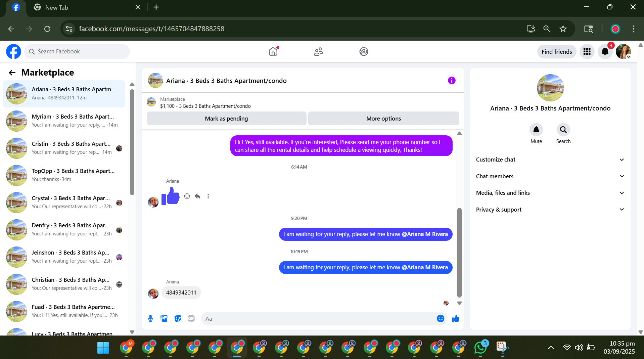Open Ariana's chat header listing thumbnail

pos(155,81)
